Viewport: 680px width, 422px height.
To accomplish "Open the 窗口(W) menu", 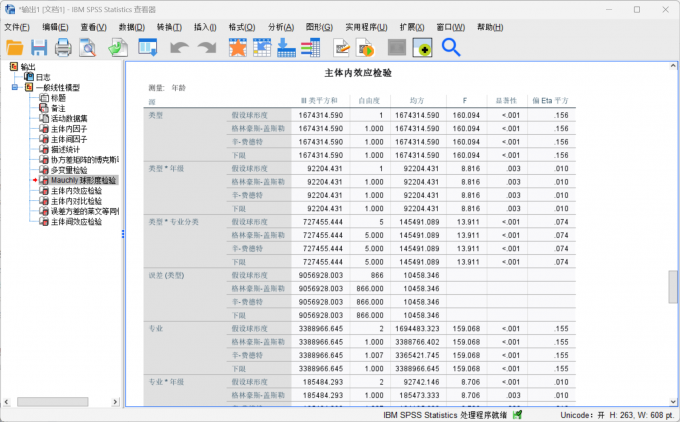I will pos(451,27).
